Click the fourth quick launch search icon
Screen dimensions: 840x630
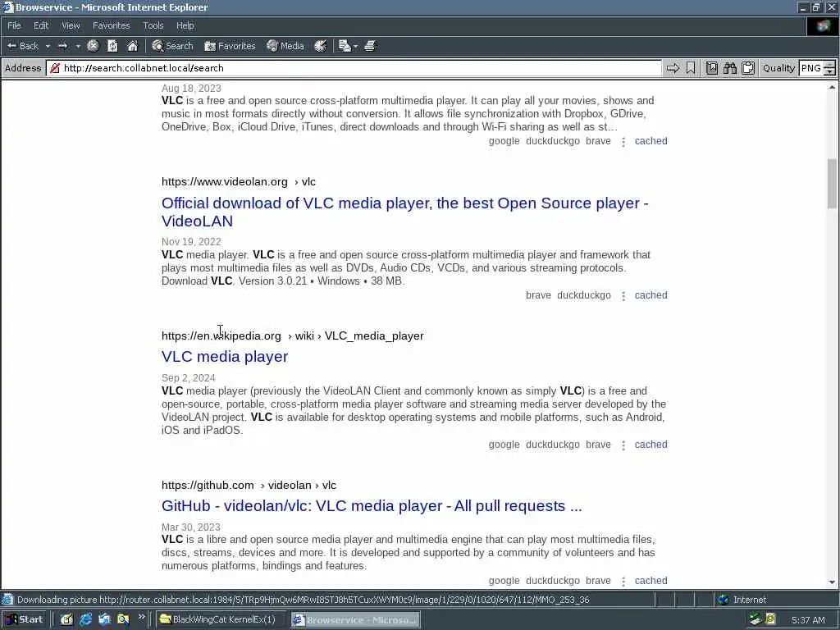123,620
